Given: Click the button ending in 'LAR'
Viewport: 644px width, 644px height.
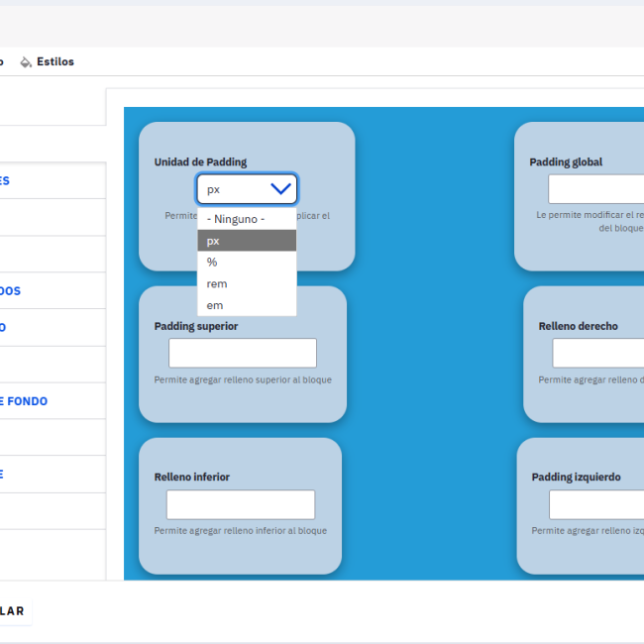Looking at the screenshot, I should tap(12, 610).
